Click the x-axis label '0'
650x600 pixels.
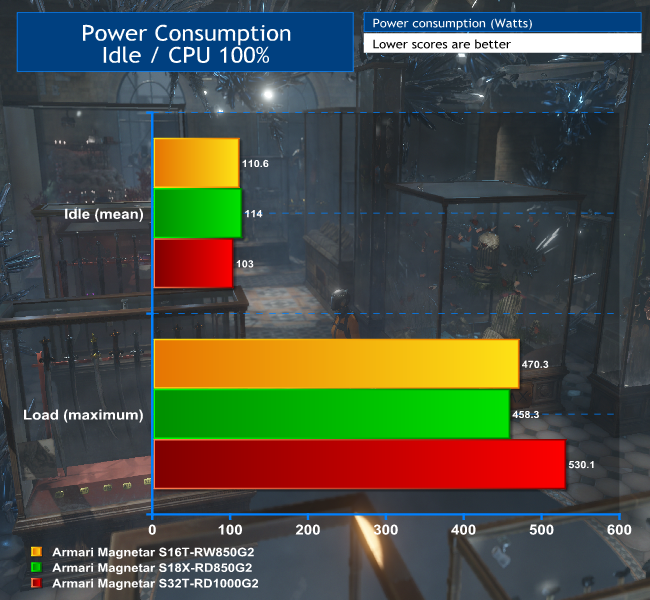pyautogui.click(x=152, y=530)
